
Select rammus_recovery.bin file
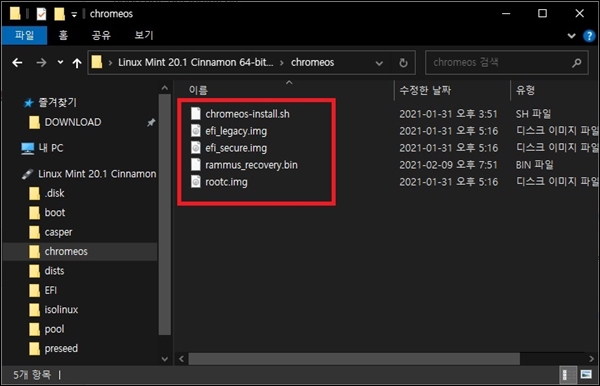251,165
